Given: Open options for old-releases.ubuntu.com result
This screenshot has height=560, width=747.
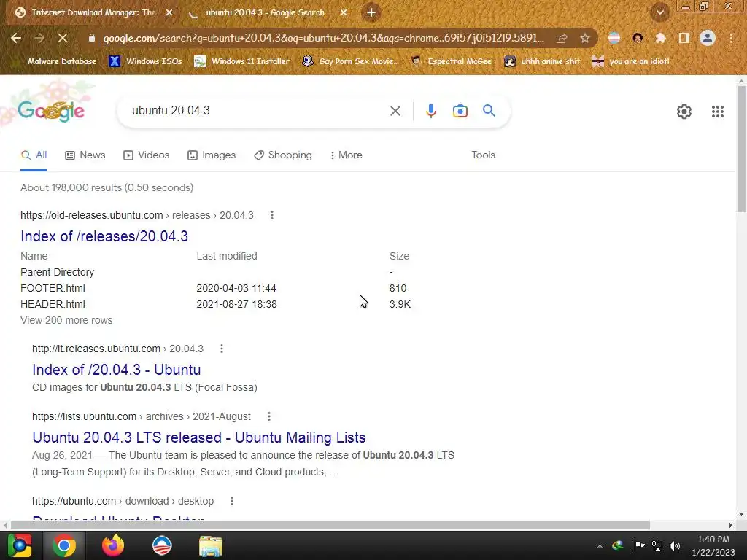Looking at the screenshot, I should [x=272, y=215].
